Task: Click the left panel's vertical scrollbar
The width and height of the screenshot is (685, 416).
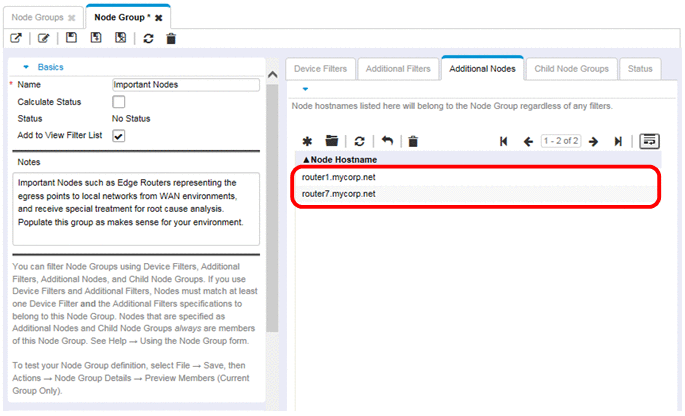Action: 272,200
